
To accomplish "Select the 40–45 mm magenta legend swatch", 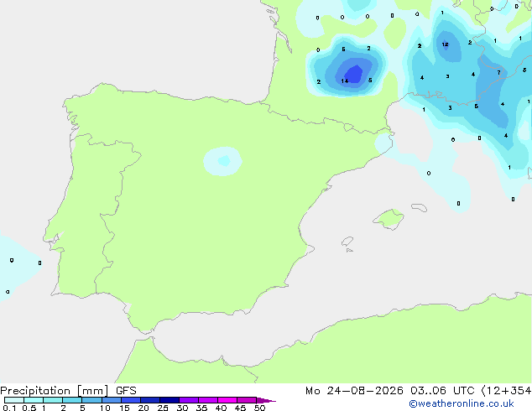I will [227, 400].
